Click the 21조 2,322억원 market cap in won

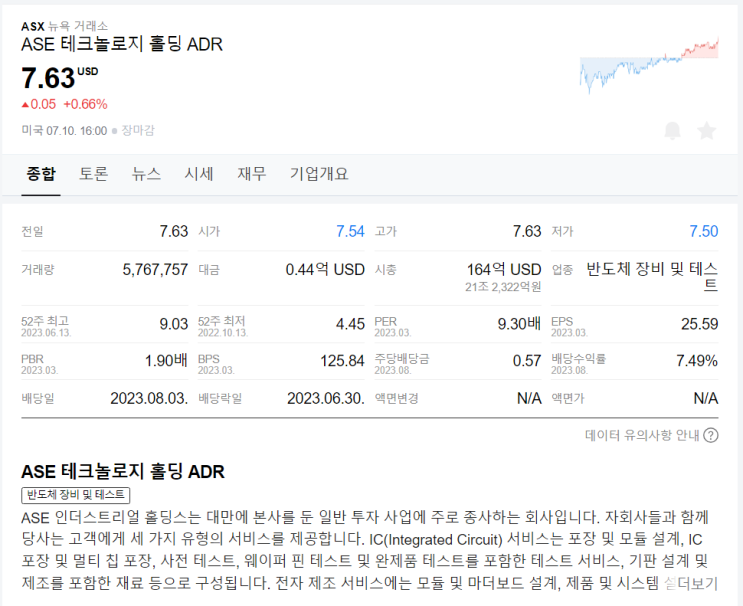[x=503, y=287]
